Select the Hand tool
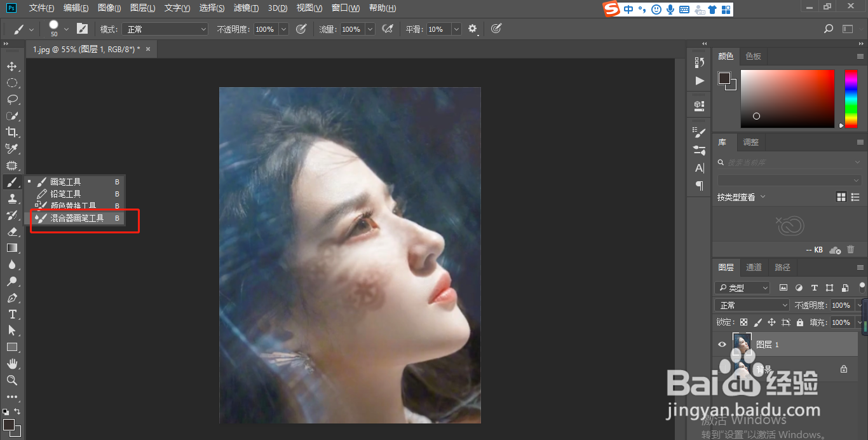Viewport: 868px width, 440px height. pos(11,364)
